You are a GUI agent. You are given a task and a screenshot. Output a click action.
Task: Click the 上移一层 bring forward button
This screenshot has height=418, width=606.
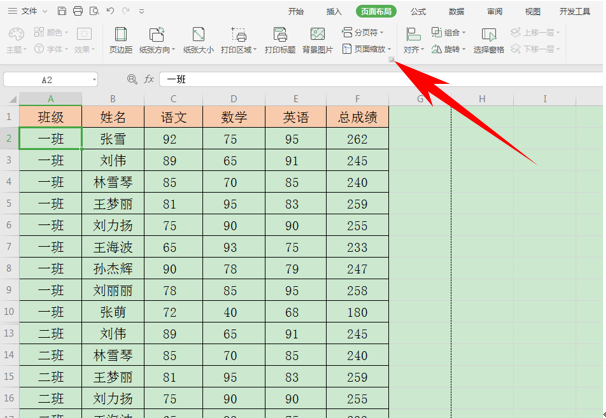pos(535,32)
